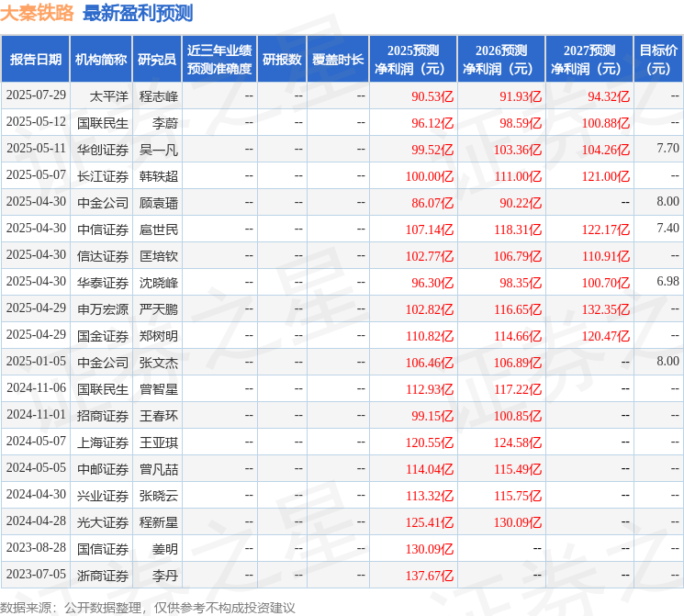
Task: Select institution 华创证券
Action: tap(103, 150)
